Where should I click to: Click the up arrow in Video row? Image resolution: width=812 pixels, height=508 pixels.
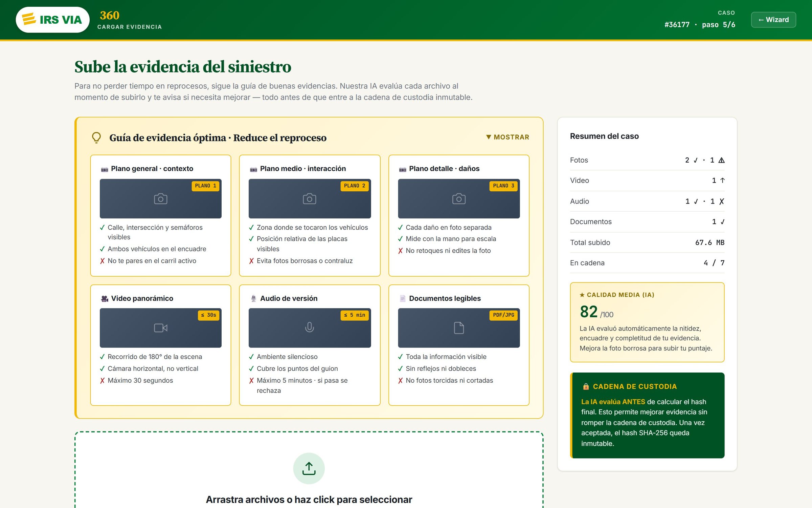722,181
